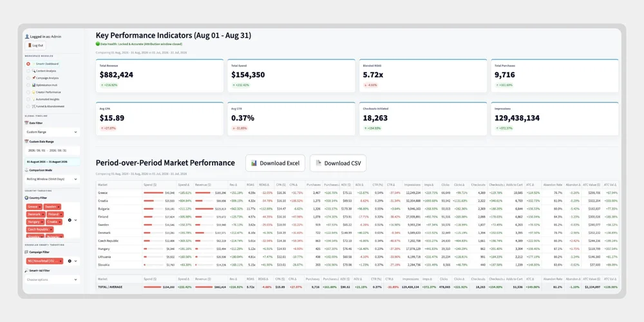Viewport: 644px width, 322px height.
Task: Sort the upper table by Revenue ($) header
Action: (211, 185)
